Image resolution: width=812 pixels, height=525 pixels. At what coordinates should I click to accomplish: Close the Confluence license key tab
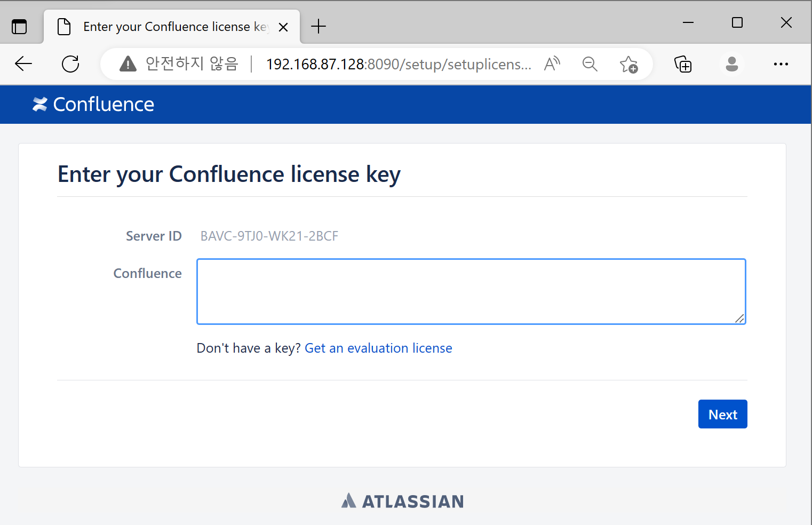tap(283, 27)
